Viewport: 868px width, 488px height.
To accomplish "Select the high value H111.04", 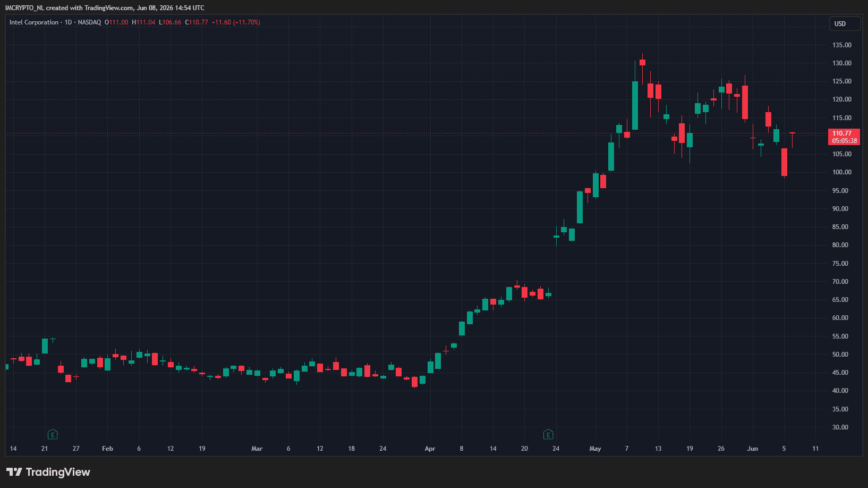I will click(143, 22).
